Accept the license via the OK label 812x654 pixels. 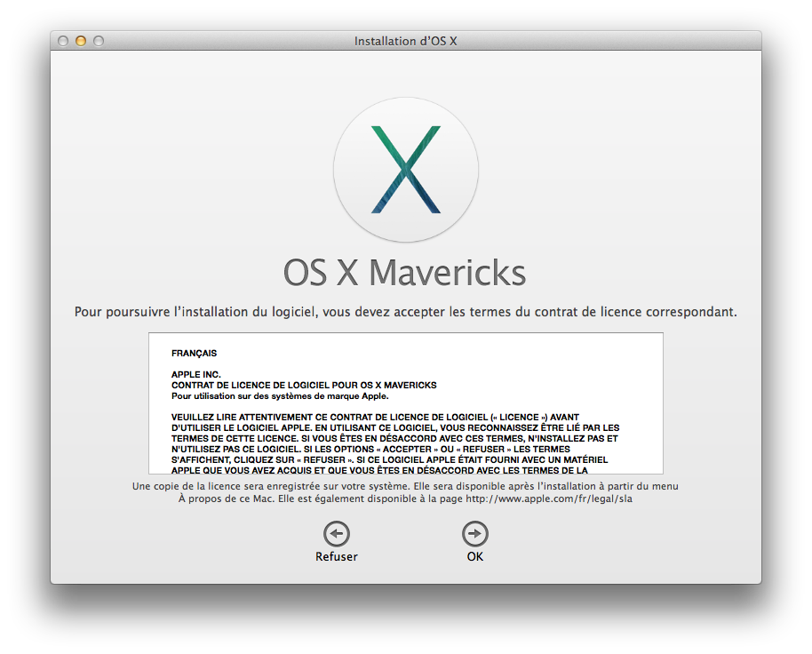pyautogui.click(x=474, y=557)
